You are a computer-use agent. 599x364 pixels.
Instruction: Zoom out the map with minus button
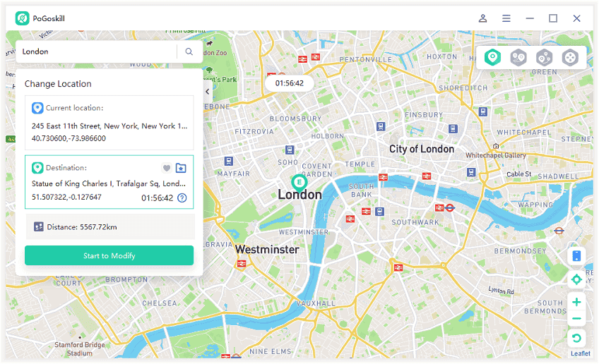(x=576, y=319)
